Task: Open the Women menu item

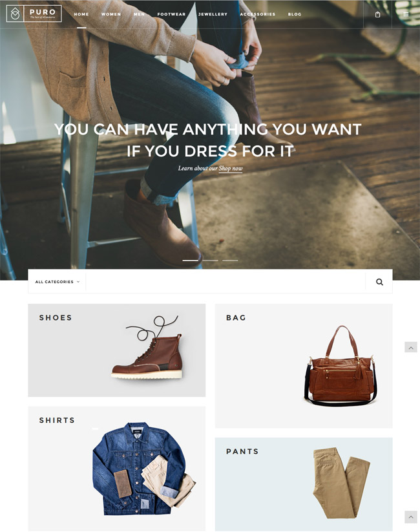Action: [x=111, y=14]
